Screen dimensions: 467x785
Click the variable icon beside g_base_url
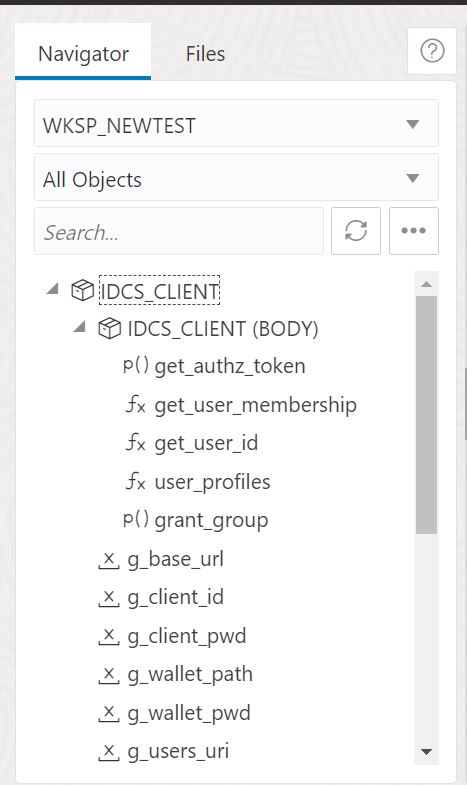point(109,560)
